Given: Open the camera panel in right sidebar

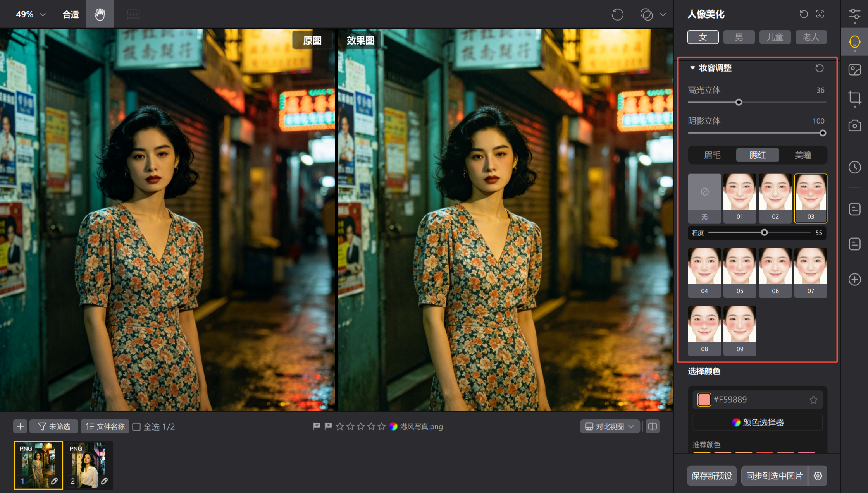Looking at the screenshot, I should coord(854,125).
